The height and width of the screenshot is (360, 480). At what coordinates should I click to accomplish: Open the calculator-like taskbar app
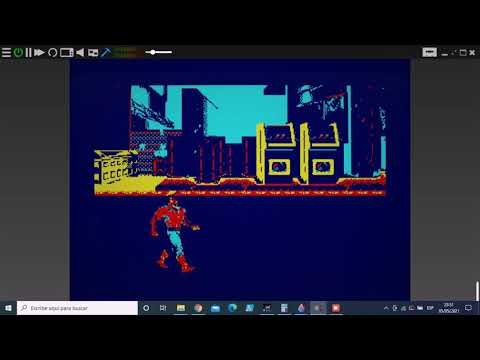(284, 308)
